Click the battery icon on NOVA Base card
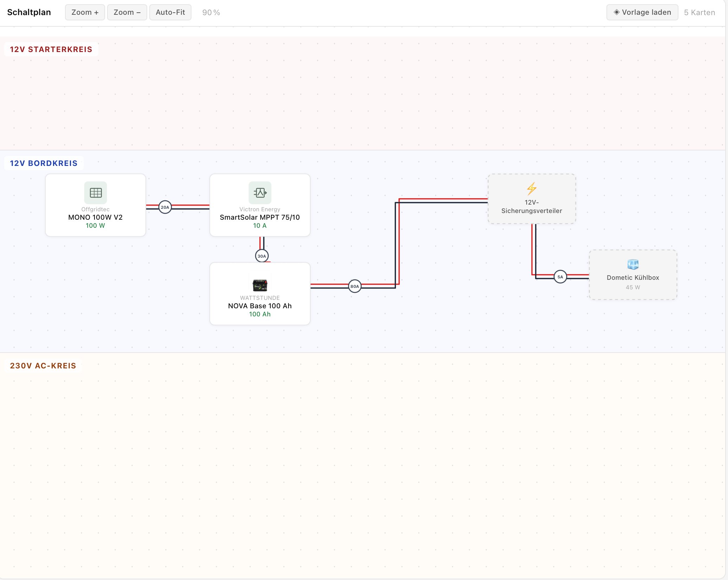 pyautogui.click(x=260, y=285)
